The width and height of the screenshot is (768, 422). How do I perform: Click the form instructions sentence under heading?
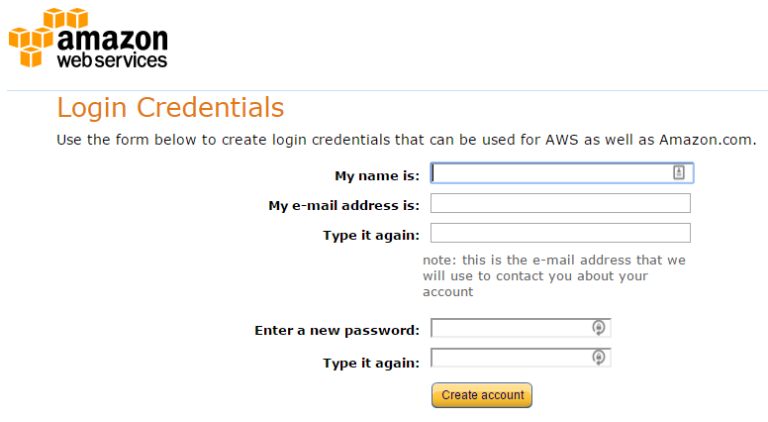tap(406, 140)
